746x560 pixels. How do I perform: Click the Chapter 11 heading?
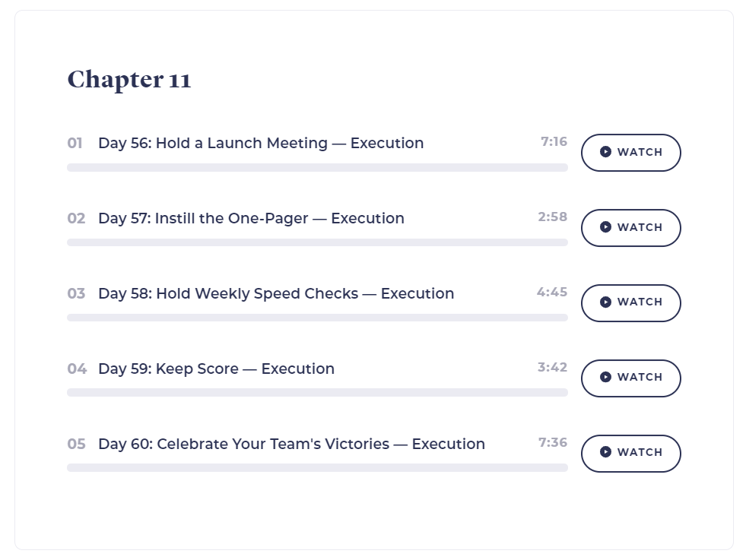click(x=129, y=79)
